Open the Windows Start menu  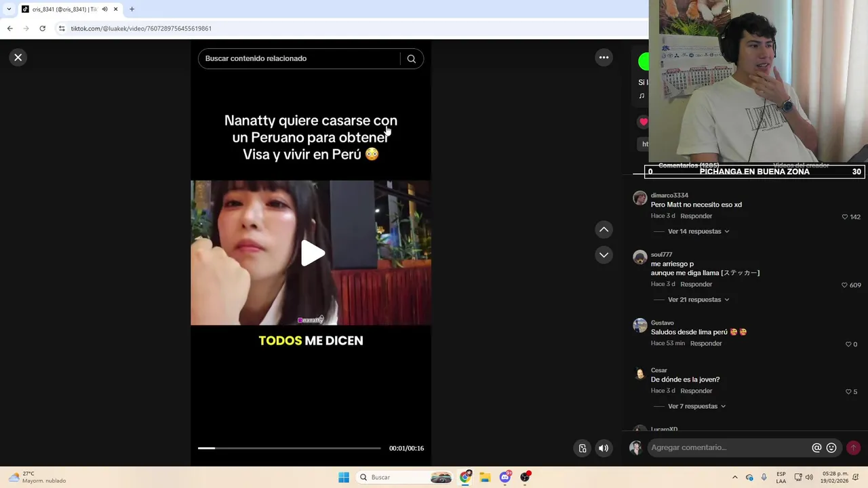click(x=344, y=477)
